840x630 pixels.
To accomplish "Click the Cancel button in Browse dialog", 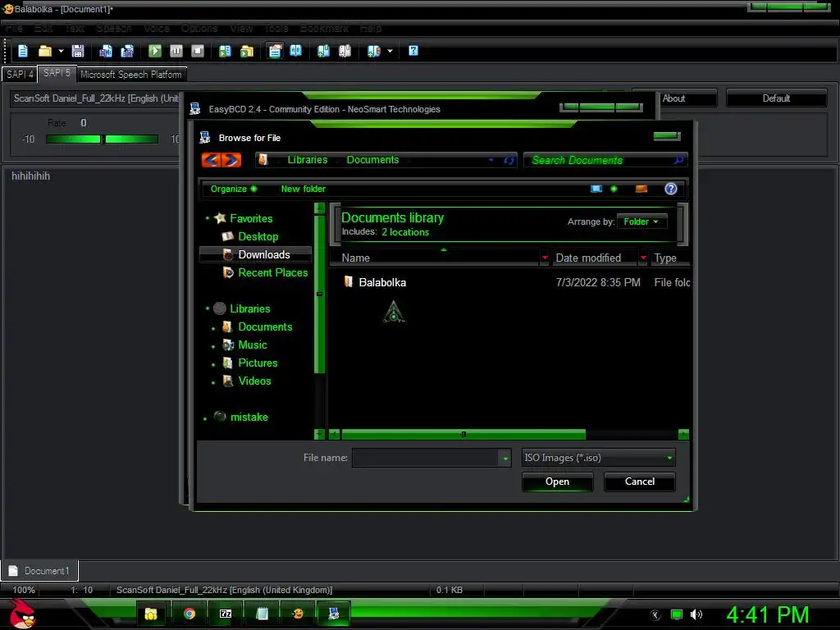I will [640, 482].
